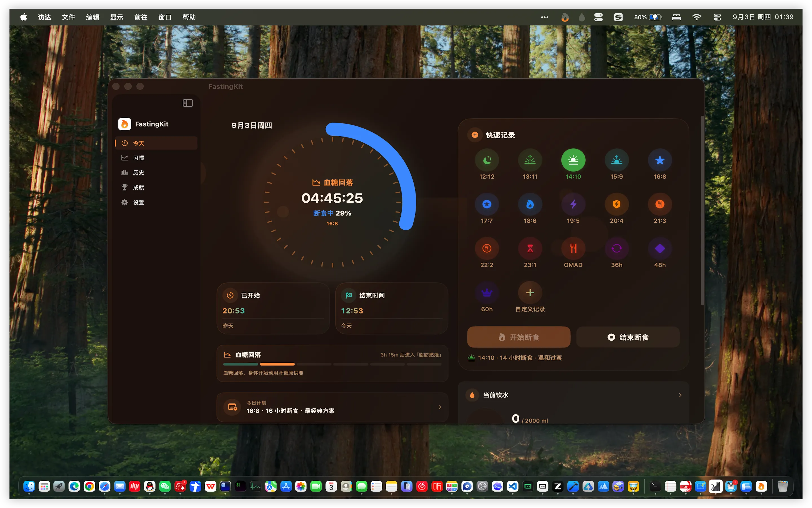Viewport: 812px width, 508px height.
Task: Pick the 18:6 flame plan icon
Action: click(x=530, y=204)
